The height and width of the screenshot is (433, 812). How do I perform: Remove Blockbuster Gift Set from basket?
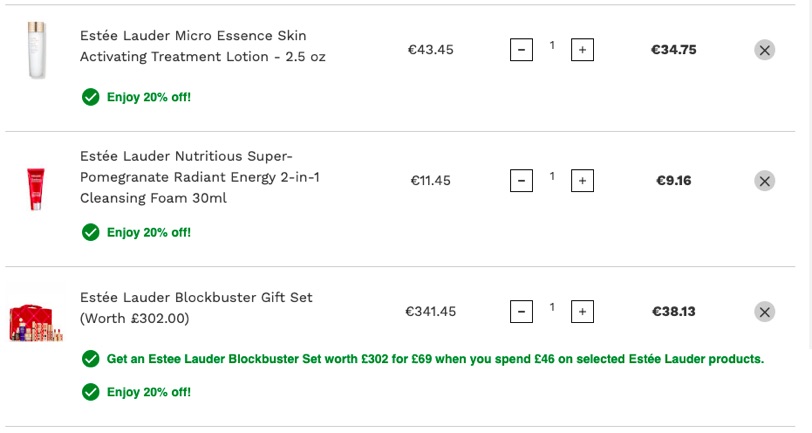pyautogui.click(x=764, y=312)
